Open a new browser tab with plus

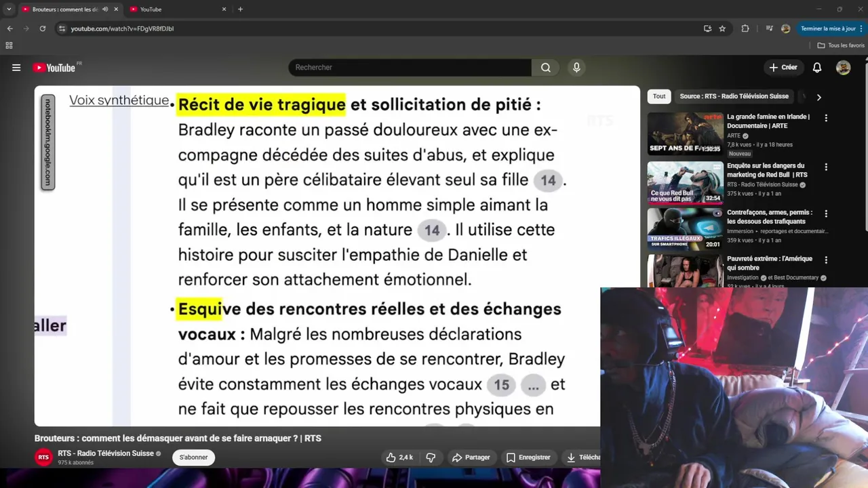pyautogui.click(x=240, y=9)
